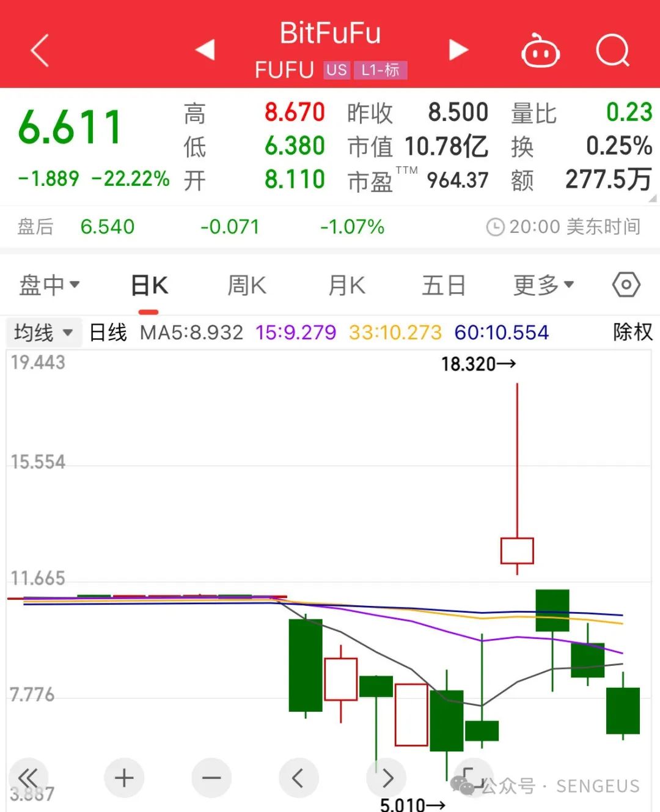Screen dimensions: 660x812
Task: Tap after-hours percent -1.07%
Action: point(352,227)
